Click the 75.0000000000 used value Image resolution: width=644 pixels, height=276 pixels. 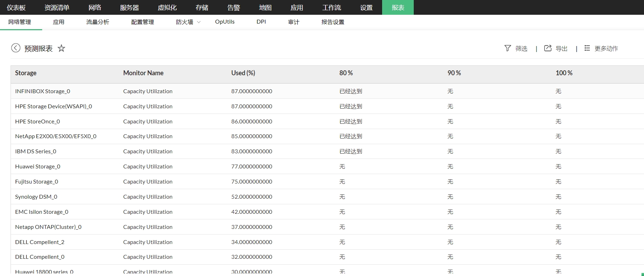252,182
